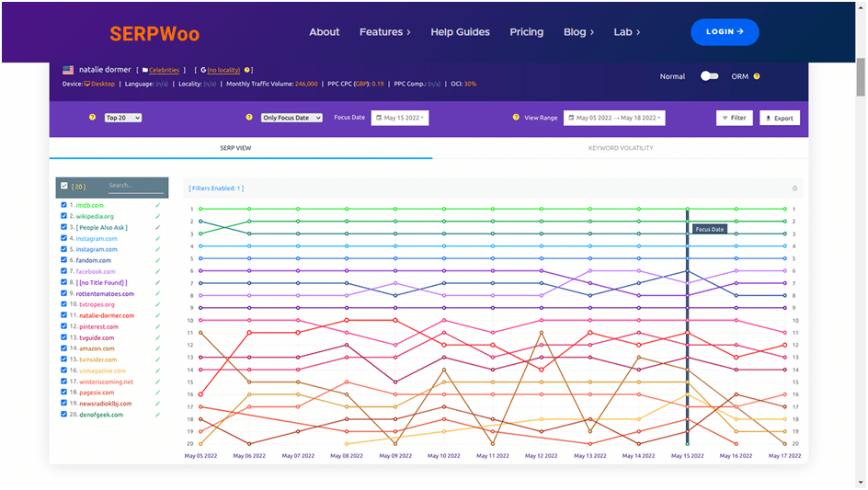Screen dimensions: 868x490
Task: Click the LOGIN button
Action: point(725,32)
